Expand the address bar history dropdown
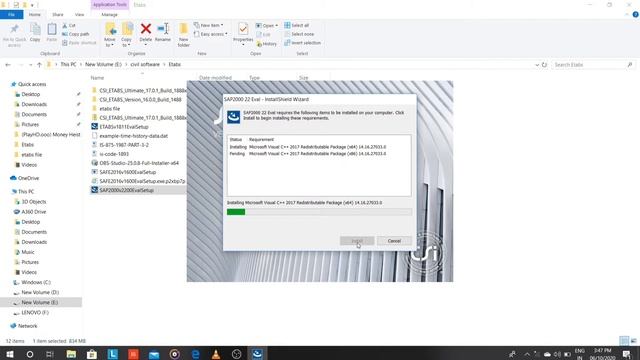The height and width of the screenshot is (360, 640). [537, 65]
